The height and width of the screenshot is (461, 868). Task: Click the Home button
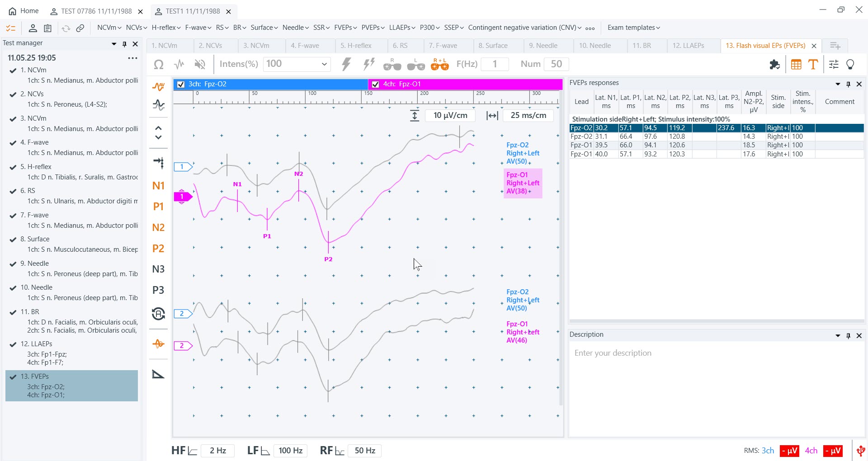click(x=24, y=11)
